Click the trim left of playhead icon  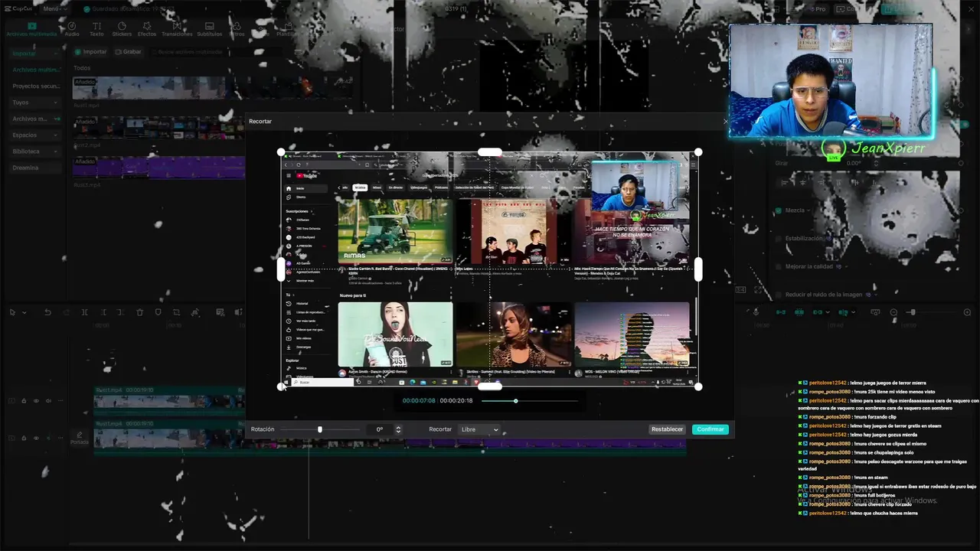coord(103,312)
